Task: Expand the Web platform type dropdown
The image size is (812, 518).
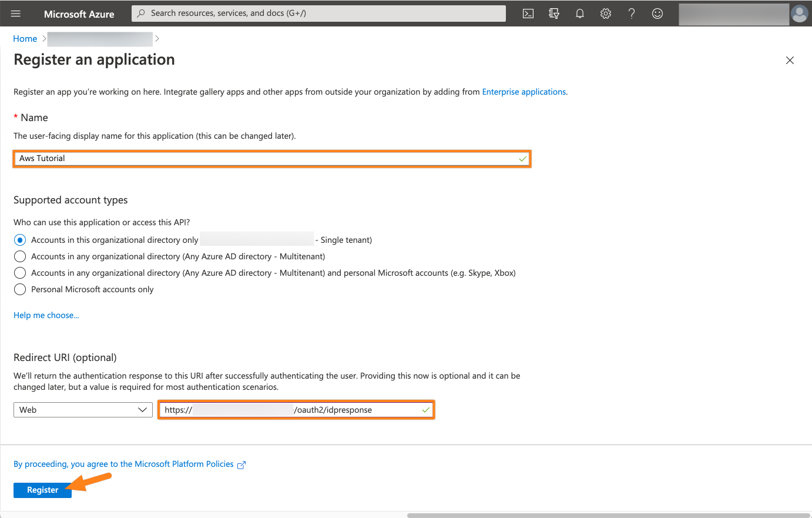Action: pos(83,410)
